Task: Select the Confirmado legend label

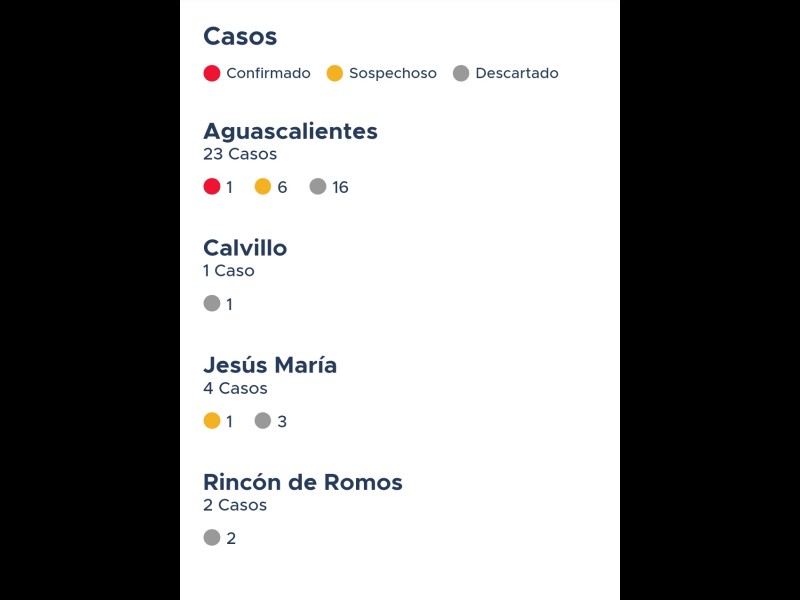Action: [x=268, y=73]
